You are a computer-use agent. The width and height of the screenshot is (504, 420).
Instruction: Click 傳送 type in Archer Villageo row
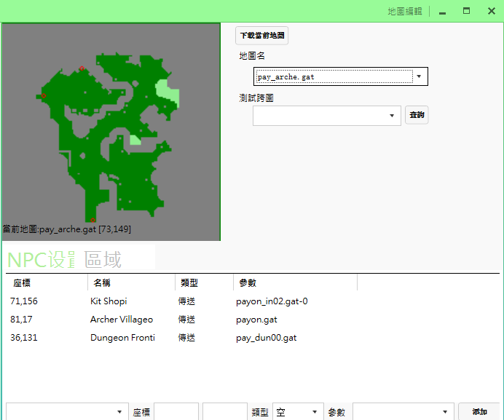point(186,320)
